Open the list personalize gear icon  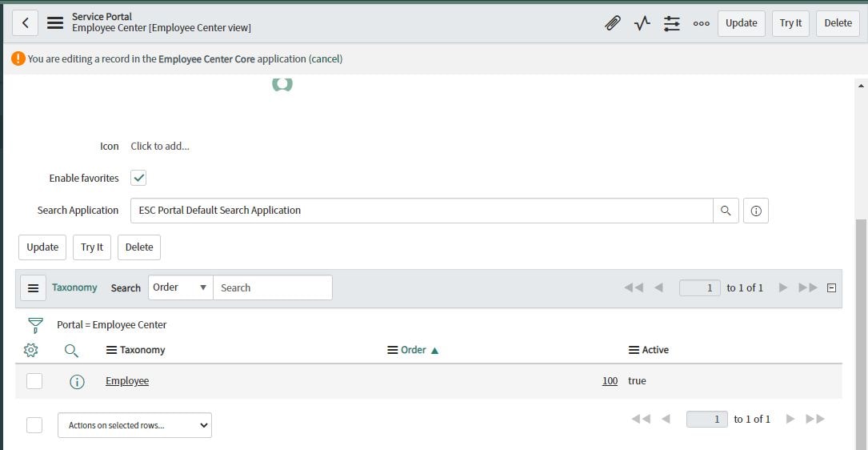click(31, 350)
